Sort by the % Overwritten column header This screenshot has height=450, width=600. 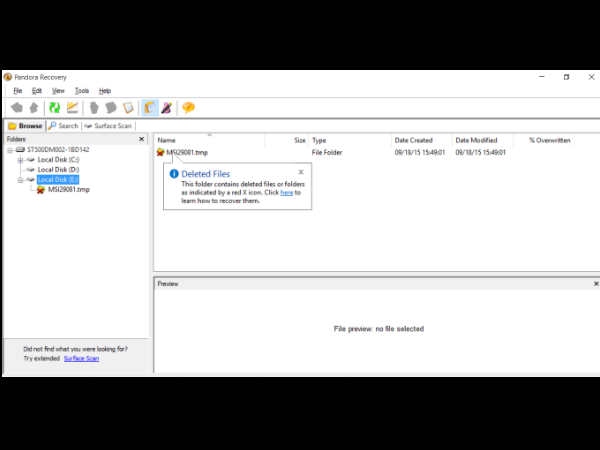click(549, 140)
